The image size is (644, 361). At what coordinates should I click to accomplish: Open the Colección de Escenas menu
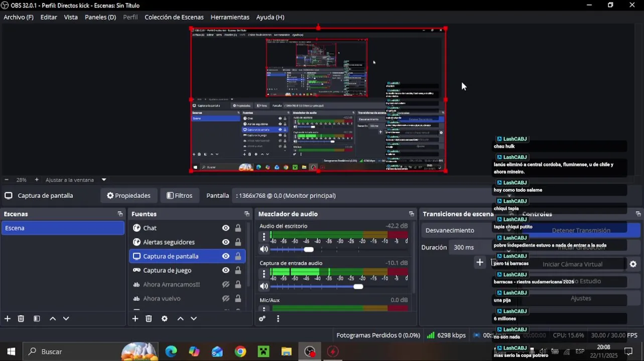174,17
